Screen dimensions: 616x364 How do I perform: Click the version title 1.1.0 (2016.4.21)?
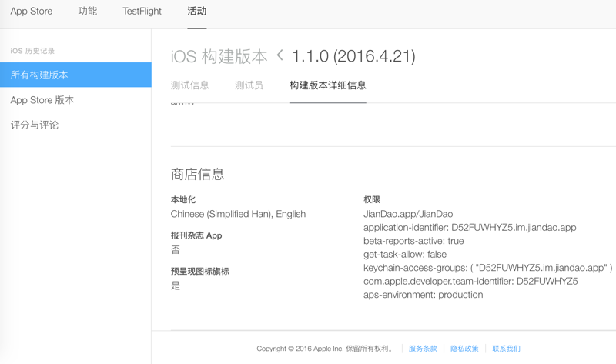click(353, 56)
